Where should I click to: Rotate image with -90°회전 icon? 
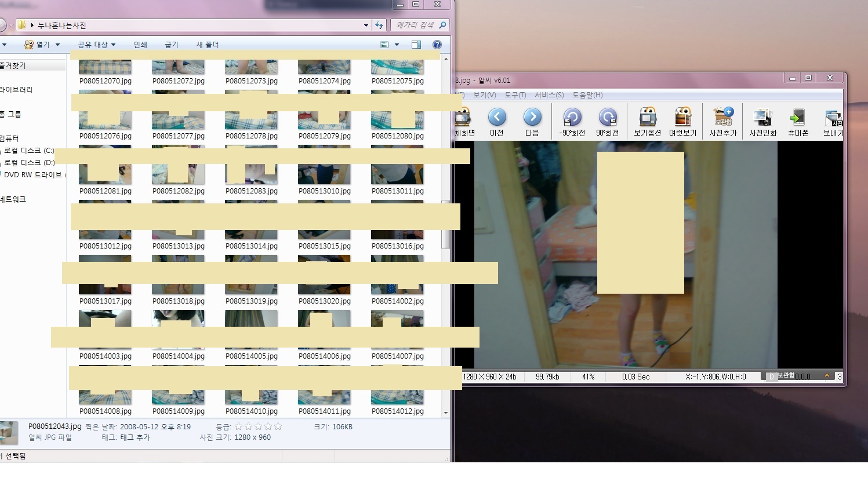[572, 118]
